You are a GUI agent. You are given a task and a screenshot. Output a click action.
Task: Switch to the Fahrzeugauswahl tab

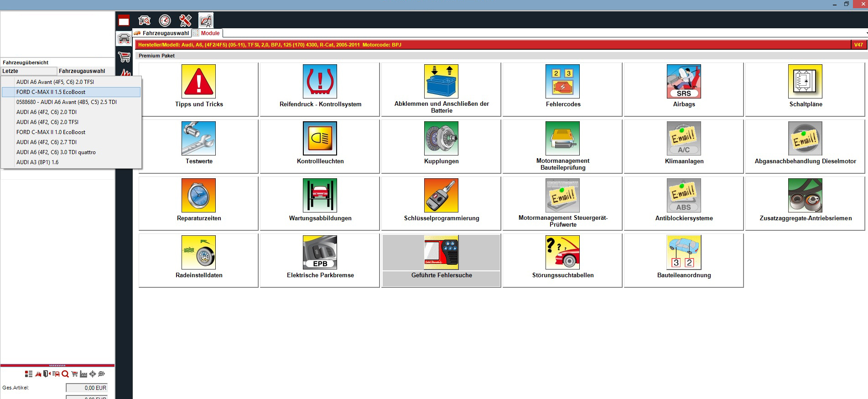point(161,33)
